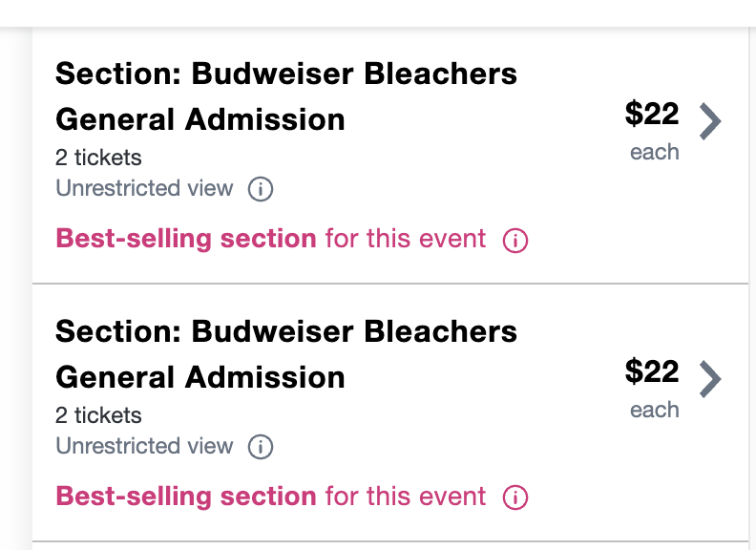
Task: Expand second listing using its right chevron arrow
Action: coord(711,379)
